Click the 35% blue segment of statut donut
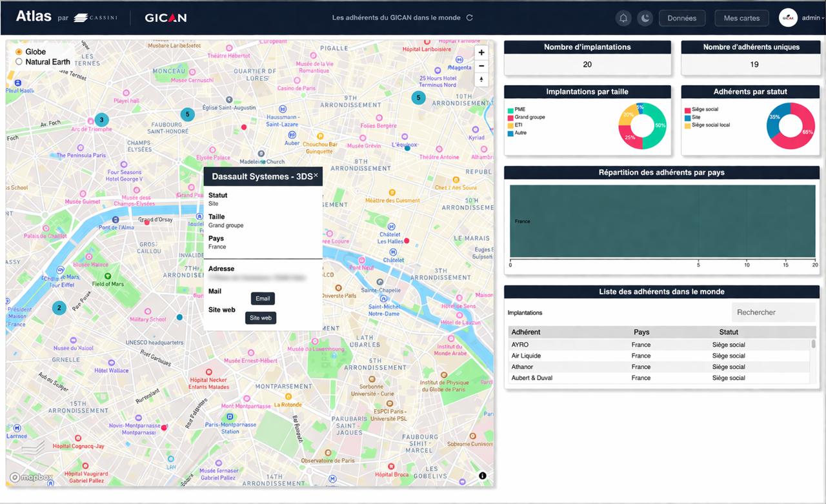 tap(774, 118)
